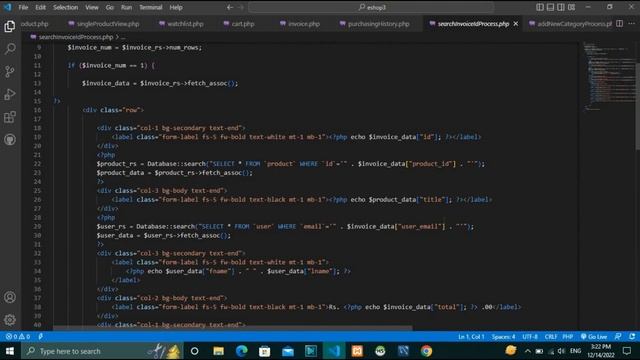Open the Accounts menu icon
The image size is (640, 360).
coord(10,297)
